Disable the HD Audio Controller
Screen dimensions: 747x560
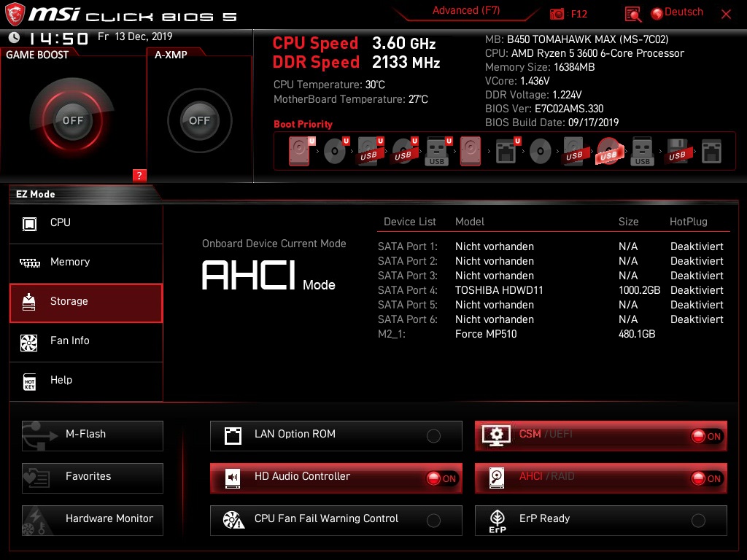[336, 478]
